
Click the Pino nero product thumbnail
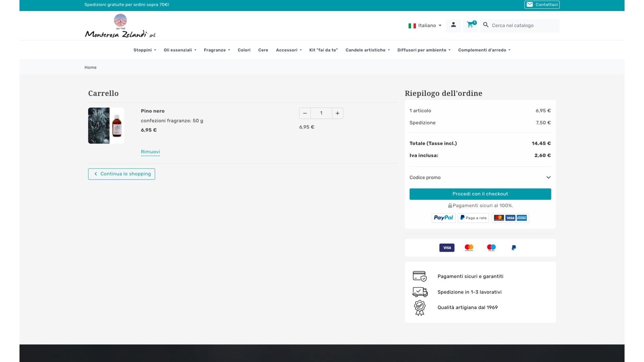pyautogui.click(x=106, y=126)
